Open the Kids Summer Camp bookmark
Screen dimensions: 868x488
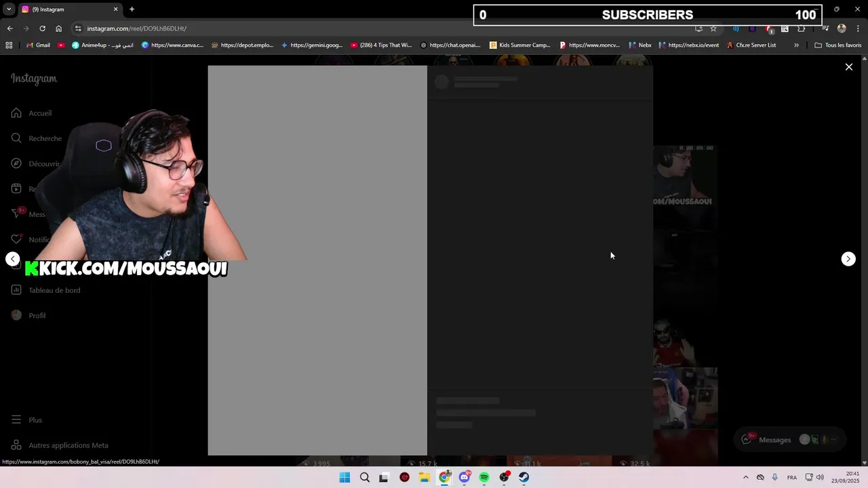pyautogui.click(x=520, y=45)
